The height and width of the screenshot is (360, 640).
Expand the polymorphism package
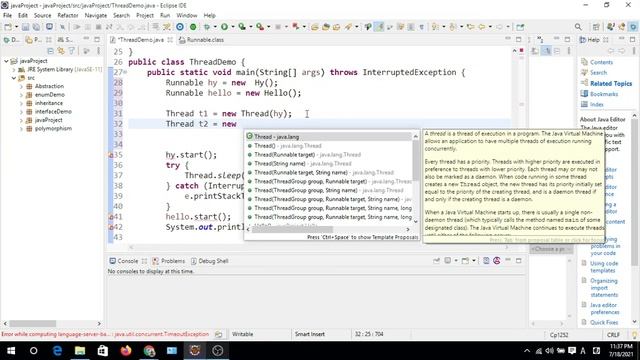pos(21,129)
